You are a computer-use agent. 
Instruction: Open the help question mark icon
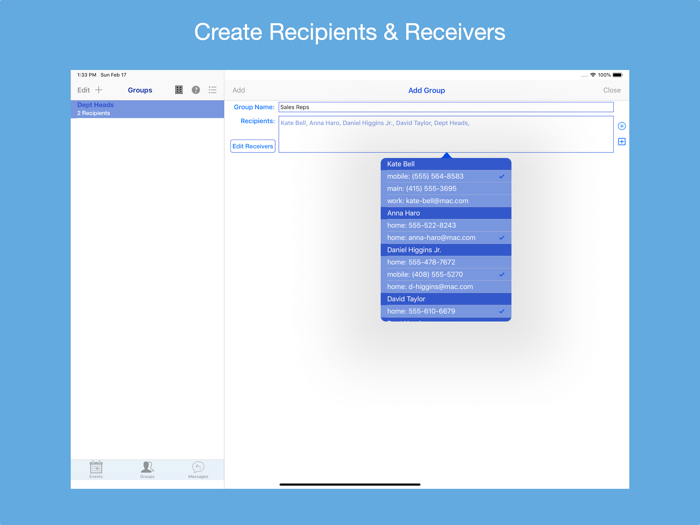(x=196, y=90)
